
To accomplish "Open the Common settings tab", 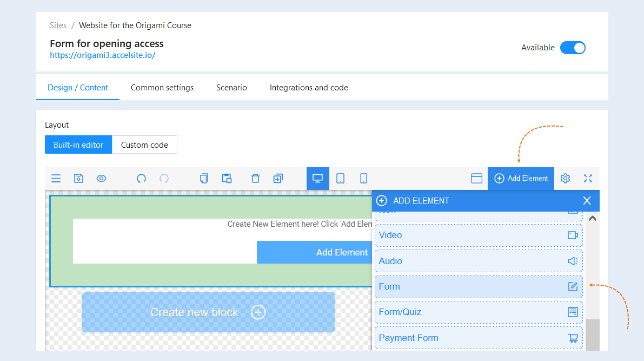I will pyautogui.click(x=162, y=88).
